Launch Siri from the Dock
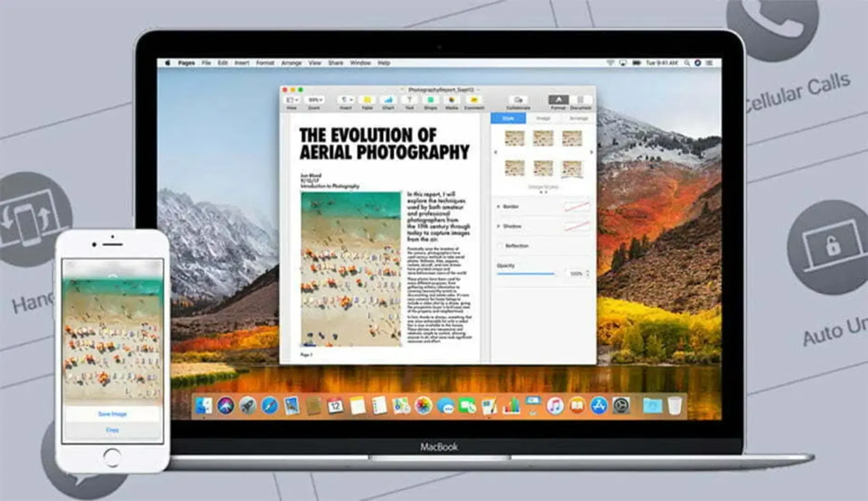This screenshot has height=501, width=868. point(226,406)
